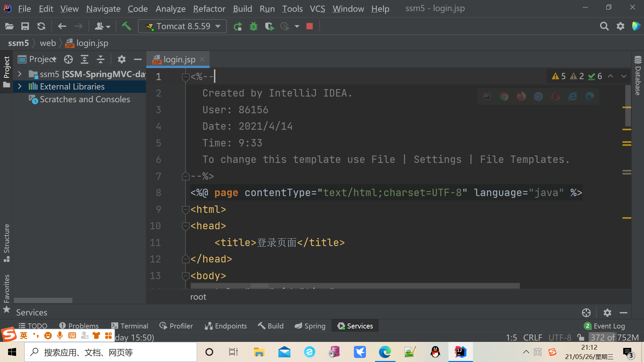Collapse all in Project panel
Screen dimensions: 644x362
pyautogui.click(x=100, y=59)
